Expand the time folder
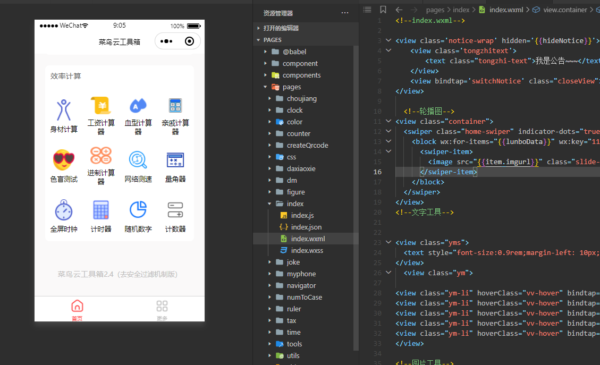600x365 pixels. (270, 332)
